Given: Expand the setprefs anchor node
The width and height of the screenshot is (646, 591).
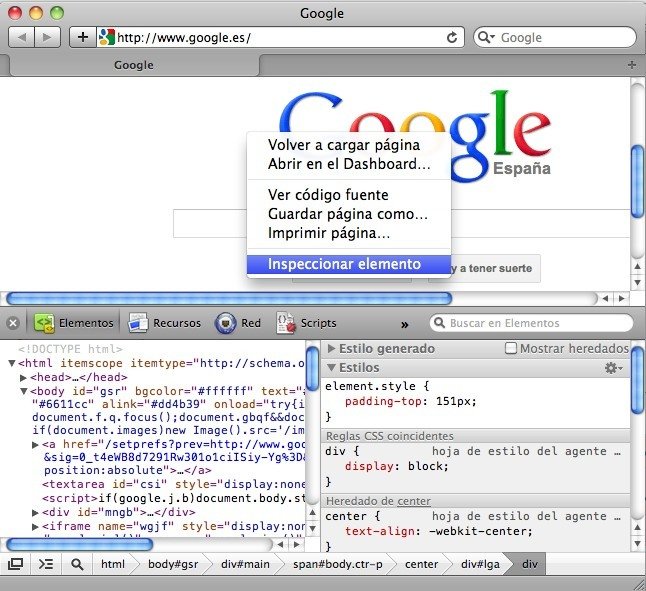Looking at the screenshot, I should (x=35, y=445).
